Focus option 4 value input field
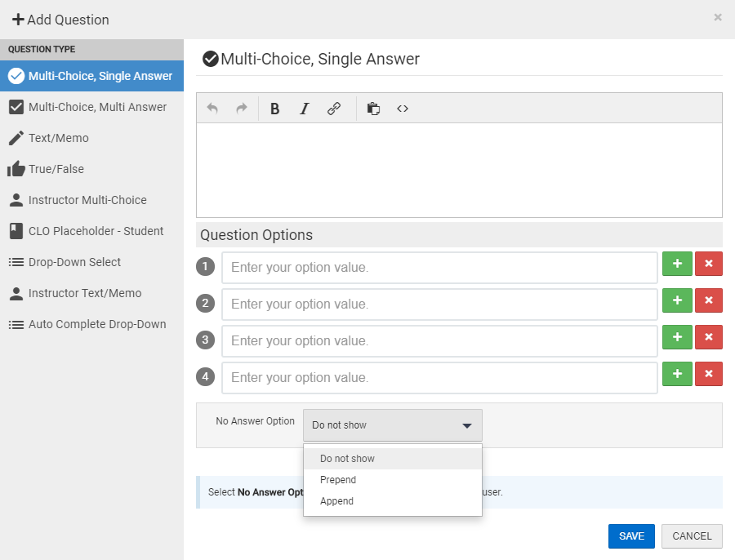Image resolution: width=735 pixels, height=560 pixels. tap(439, 378)
